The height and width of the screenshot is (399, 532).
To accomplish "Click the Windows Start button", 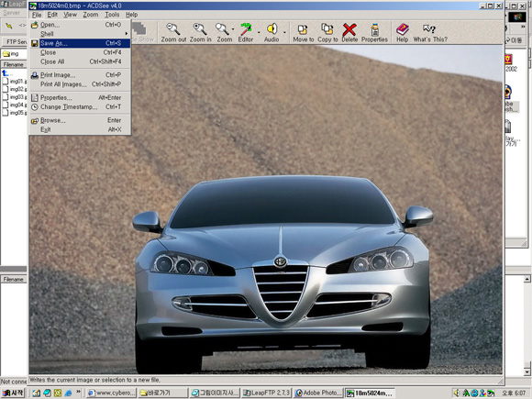I will click(x=13, y=393).
